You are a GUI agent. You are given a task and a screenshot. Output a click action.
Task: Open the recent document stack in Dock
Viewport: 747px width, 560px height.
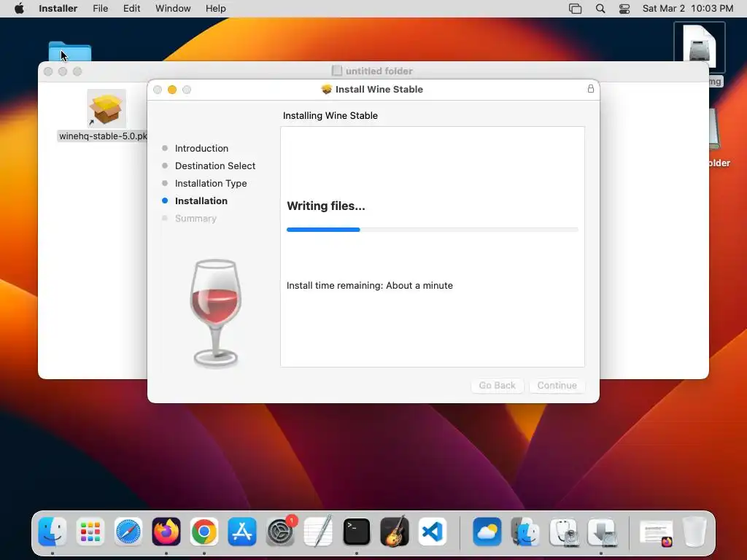click(x=656, y=533)
